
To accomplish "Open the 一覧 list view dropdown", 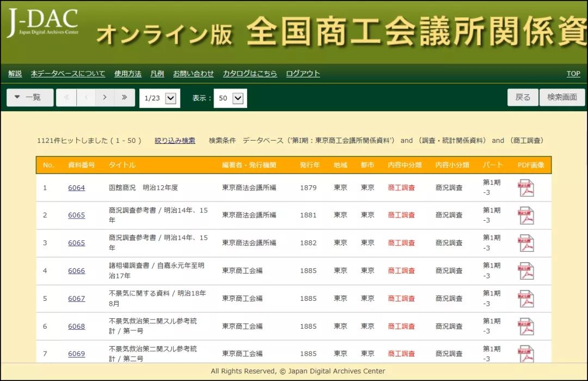I will point(29,98).
